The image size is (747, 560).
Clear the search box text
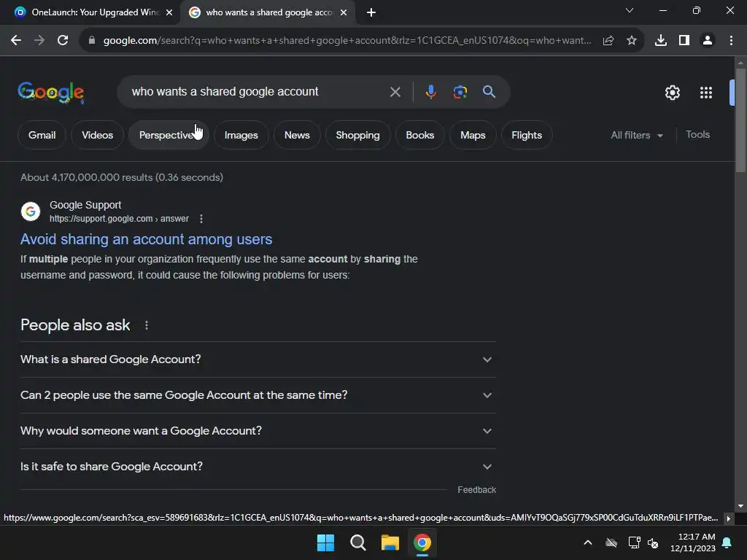pos(395,92)
